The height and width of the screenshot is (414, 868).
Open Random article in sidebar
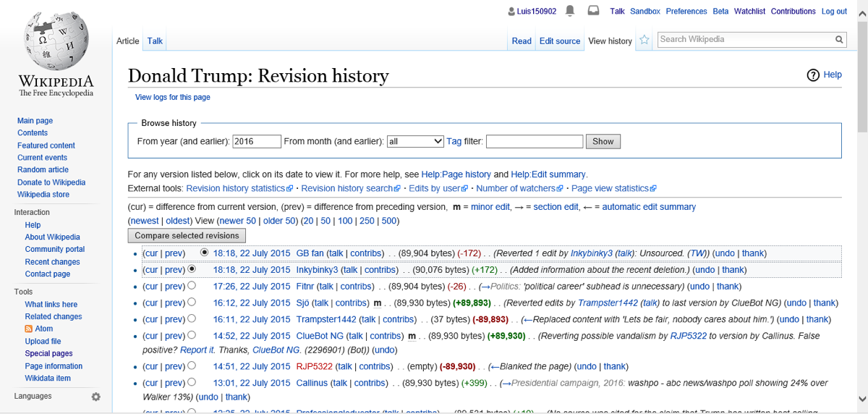point(43,170)
